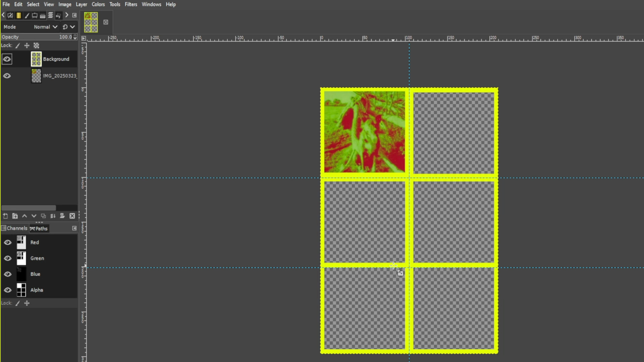
Task: Open the Windows menu
Action: pos(151,4)
